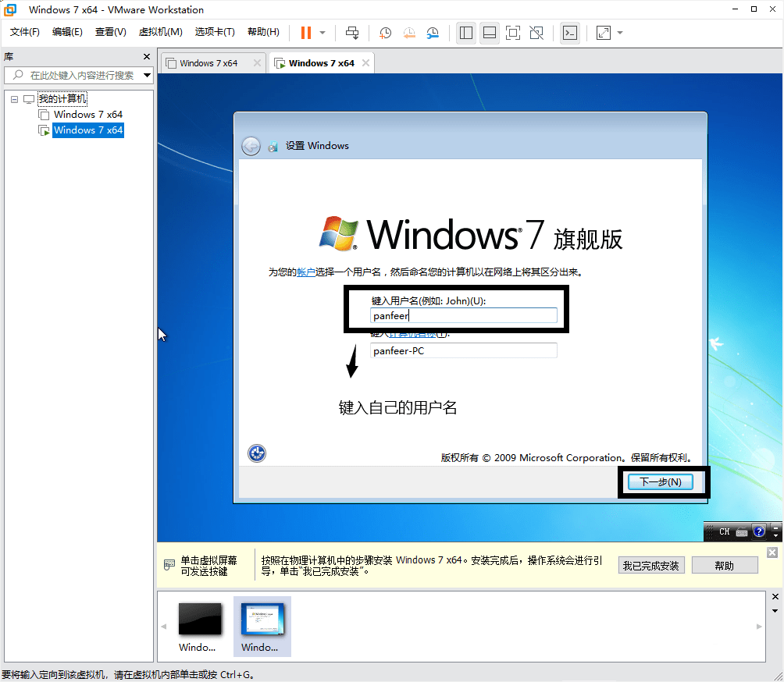Click the 帐户 hyperlink

tap(306, 272)
